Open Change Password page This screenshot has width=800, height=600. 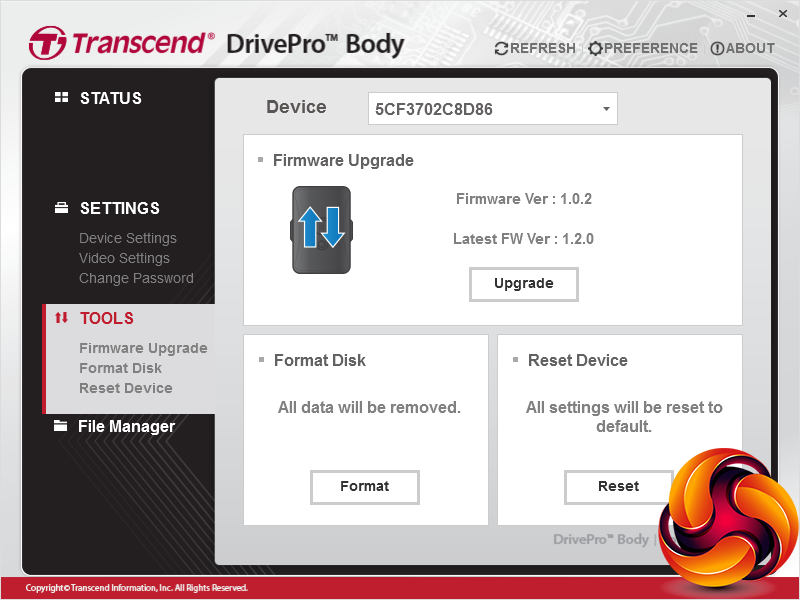(136, 278)
